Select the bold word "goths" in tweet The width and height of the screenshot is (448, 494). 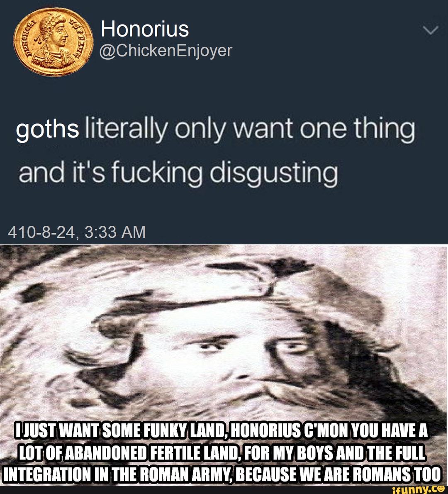click(48, 129)
